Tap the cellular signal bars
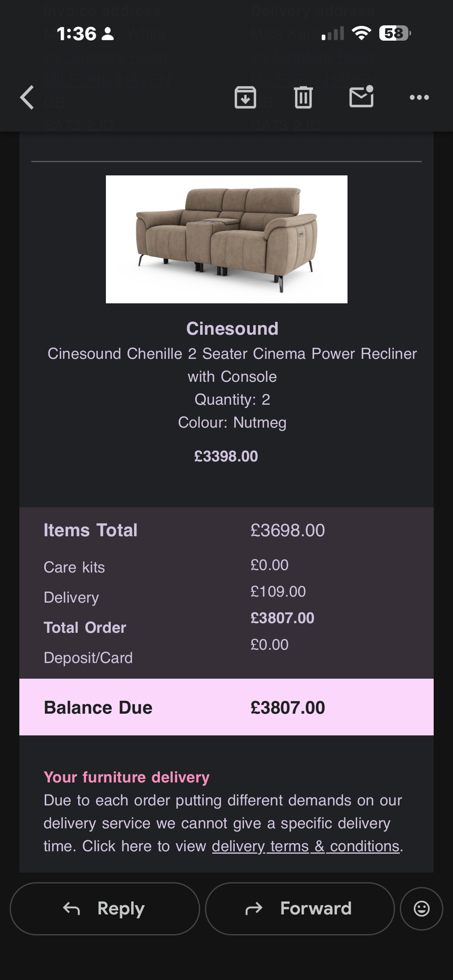Image resolution: width=453 pixels, height=980 pixels. click(x=333, y=33)
